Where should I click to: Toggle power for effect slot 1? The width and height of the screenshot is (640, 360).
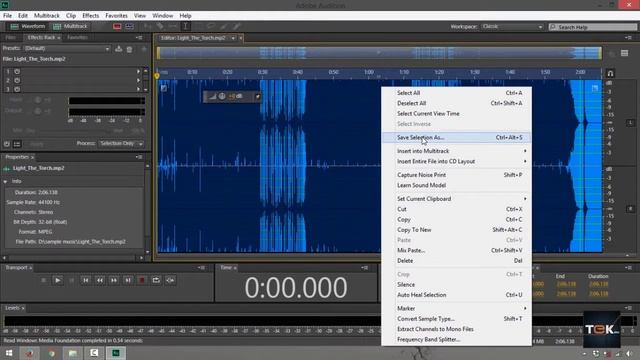[x=17, y=71]
